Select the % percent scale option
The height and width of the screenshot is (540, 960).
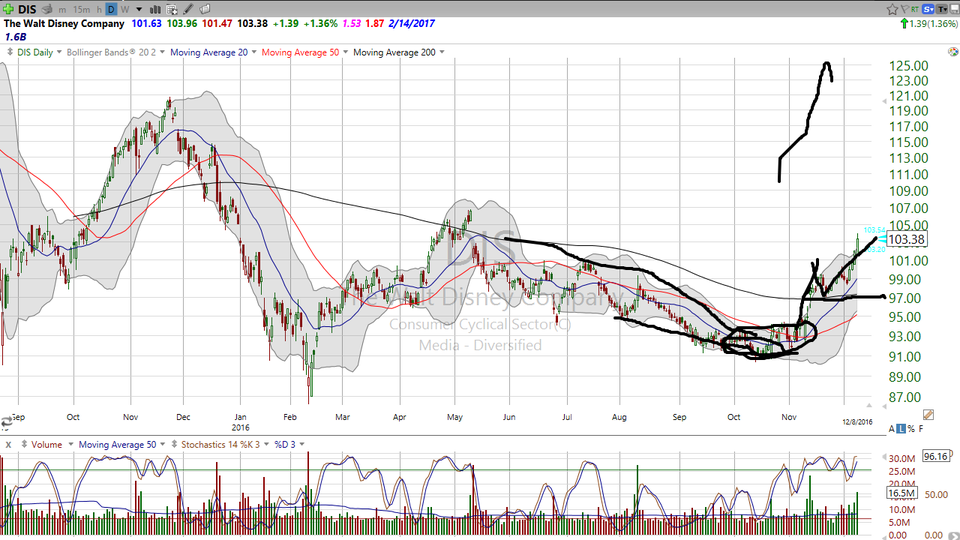[x=911, y=429]
